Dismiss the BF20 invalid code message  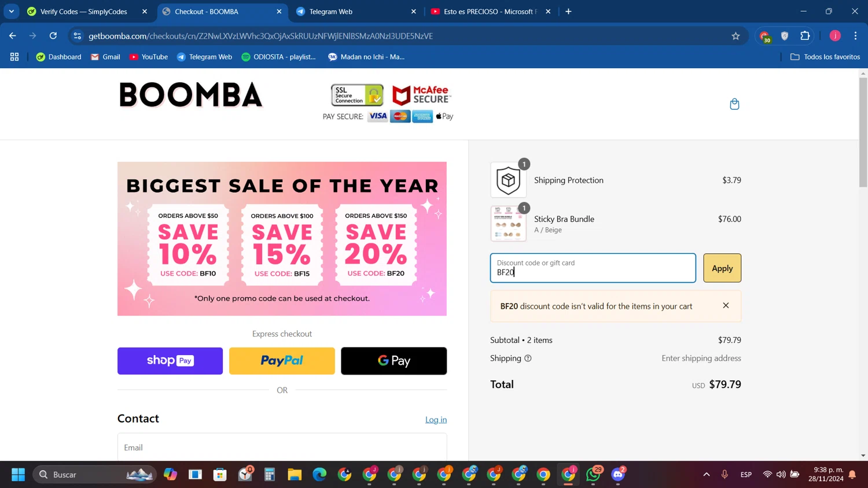coord(726,305)
